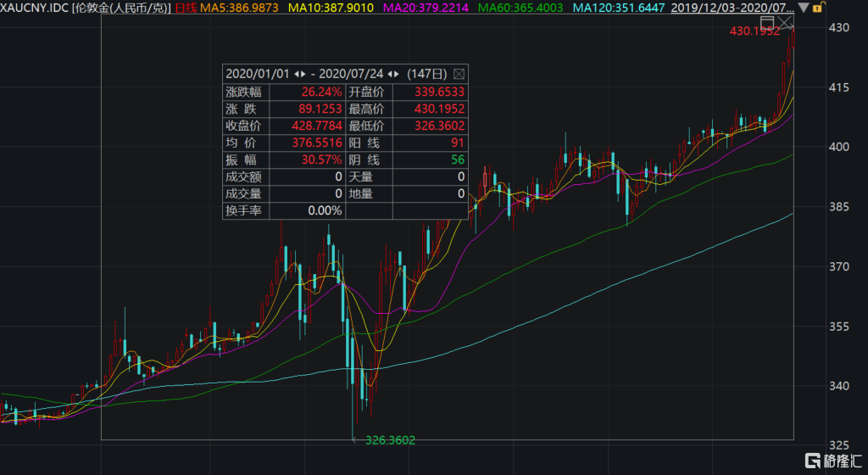Screen dimensions: 868x475
Task: Click the 最低价 value 326.3602 in the table
Action: 439,126
